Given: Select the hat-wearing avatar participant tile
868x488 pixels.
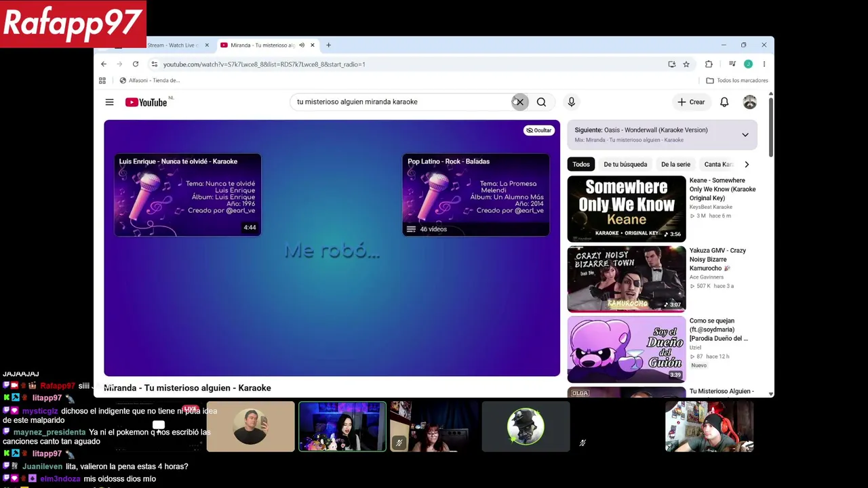Looking at the screenshot, I should [526, 427].
